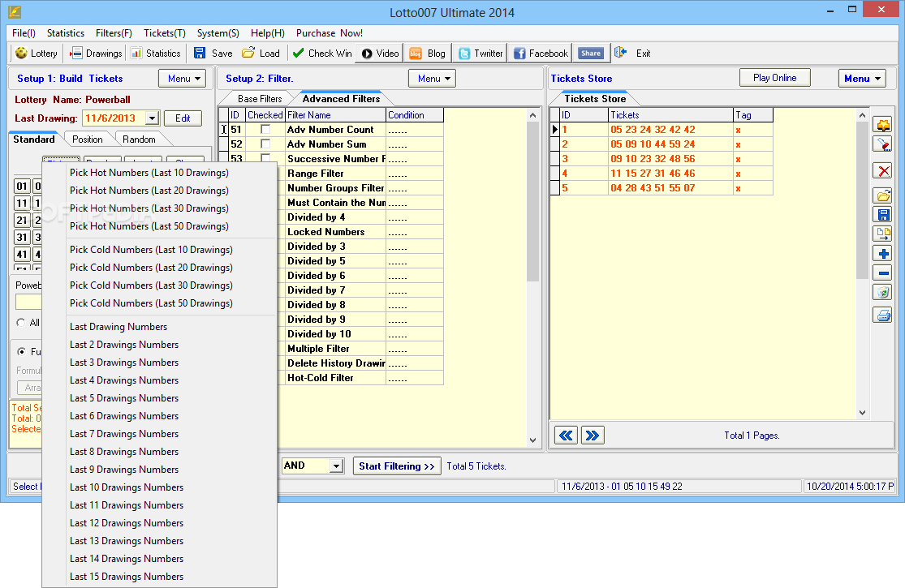Click the Tickets column header

pyautogui.click(x=670, y=114)
